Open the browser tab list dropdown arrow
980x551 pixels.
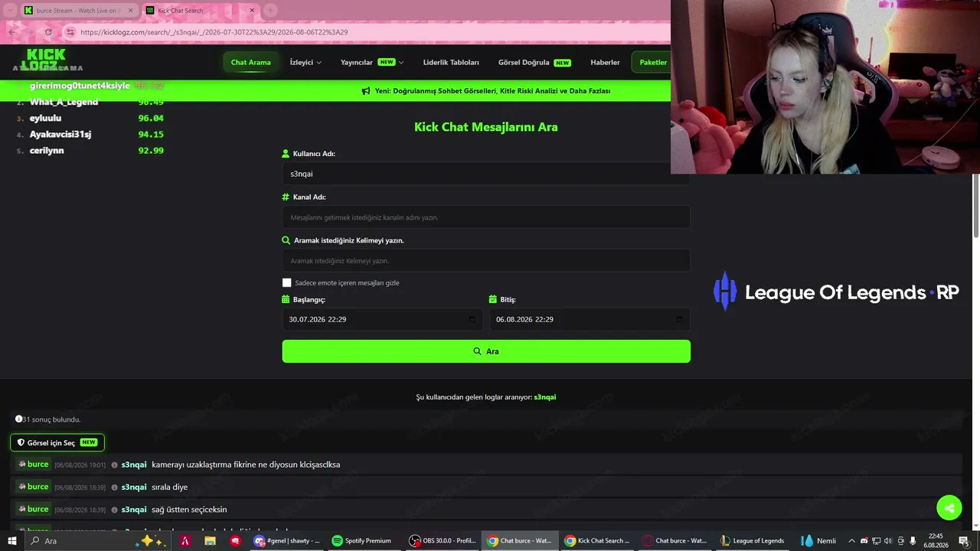[8, 10]
